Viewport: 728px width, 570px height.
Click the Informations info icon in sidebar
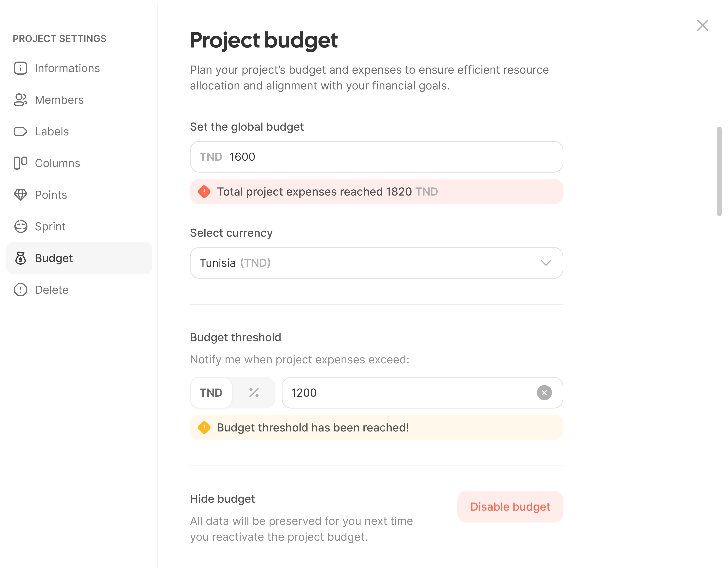pos(20,68)
